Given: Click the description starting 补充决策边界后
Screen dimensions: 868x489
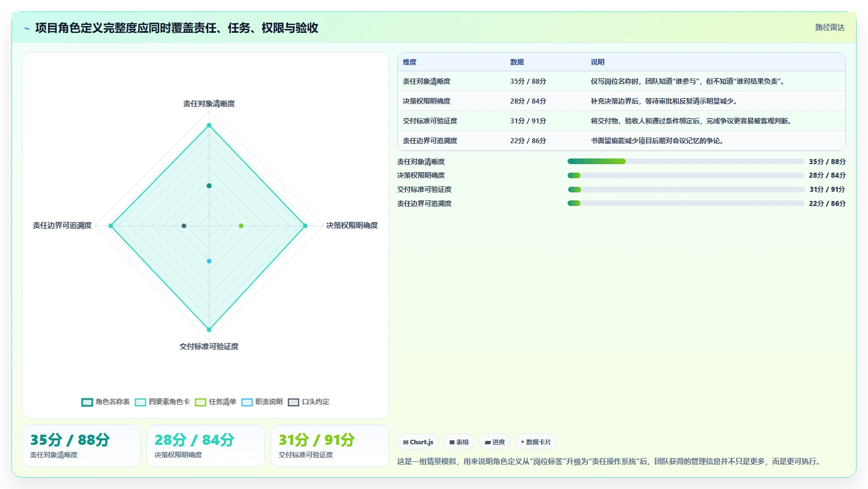Looking at the screenshot, I should pyautogui.click(x=664, y=101).
